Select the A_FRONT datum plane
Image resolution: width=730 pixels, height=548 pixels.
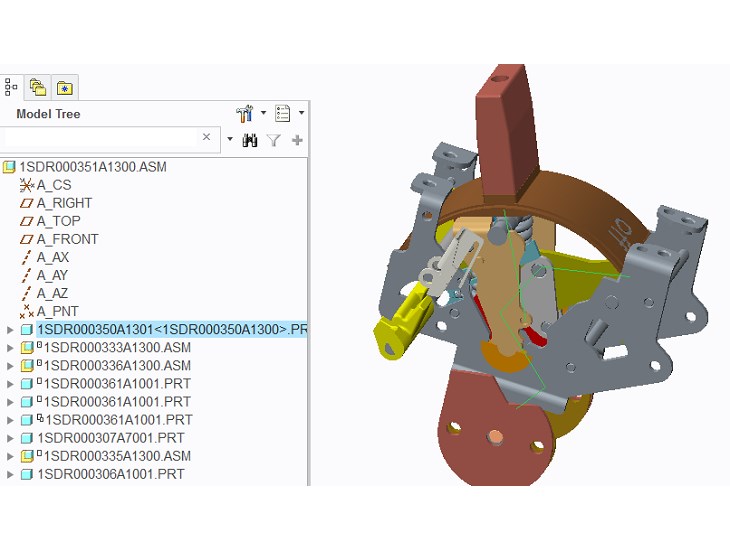pos(68,239)
